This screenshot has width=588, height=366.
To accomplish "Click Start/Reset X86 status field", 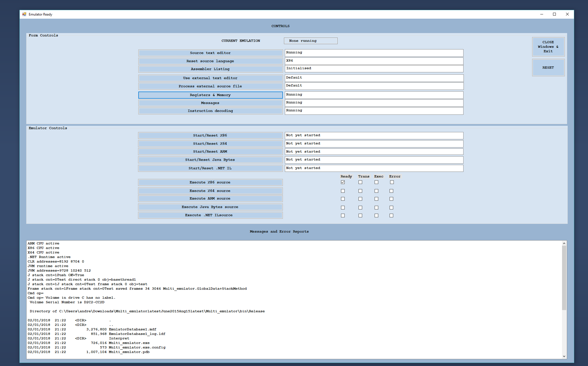I will point(374,136).
